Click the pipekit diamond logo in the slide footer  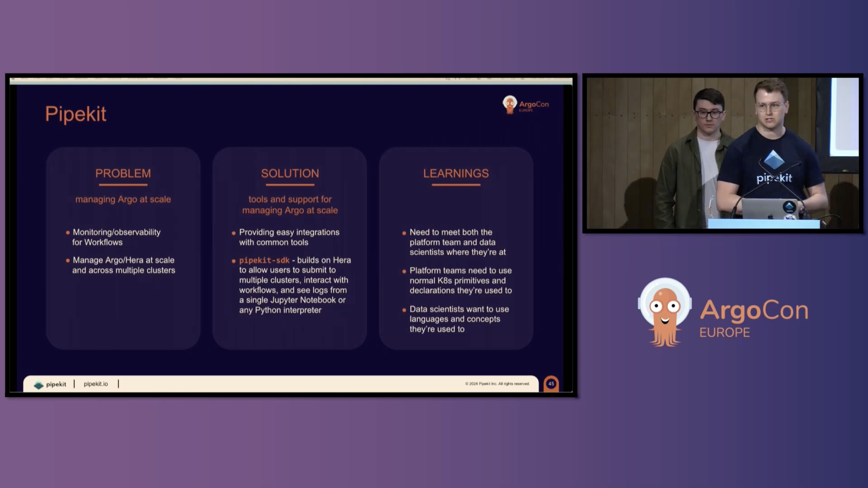point(39,384)
